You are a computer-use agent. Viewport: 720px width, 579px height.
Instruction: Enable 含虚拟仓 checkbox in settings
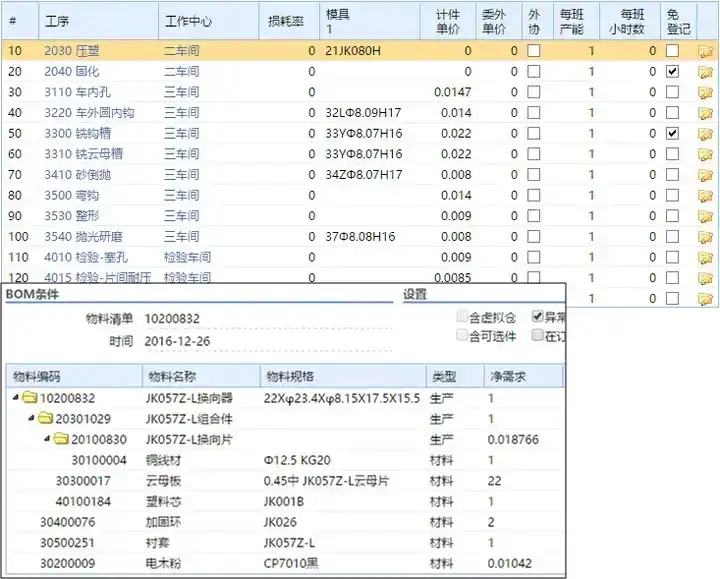pos(462,316)
